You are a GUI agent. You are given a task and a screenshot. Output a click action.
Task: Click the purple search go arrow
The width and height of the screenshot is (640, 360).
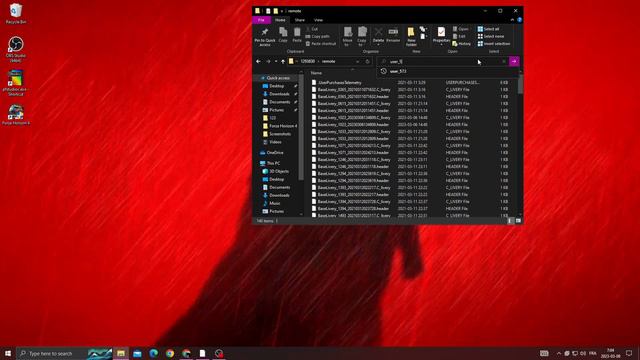514,61
